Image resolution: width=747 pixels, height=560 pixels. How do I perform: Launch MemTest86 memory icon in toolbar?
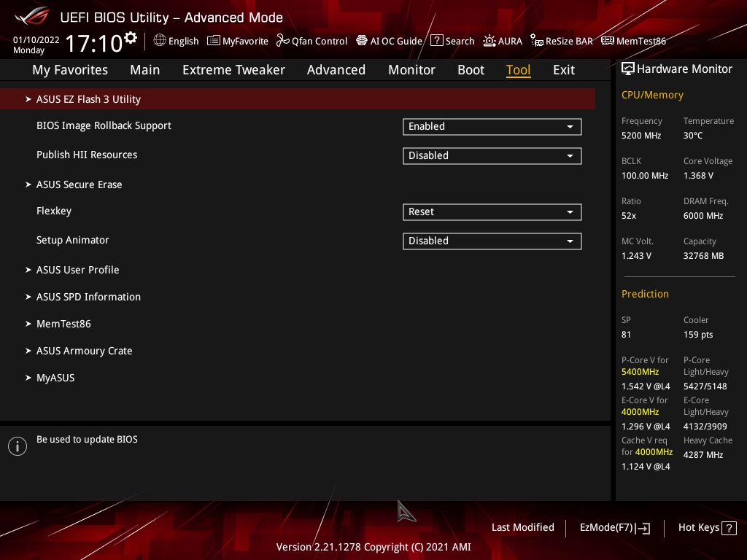pyautogui.click(x=608, y=41)
